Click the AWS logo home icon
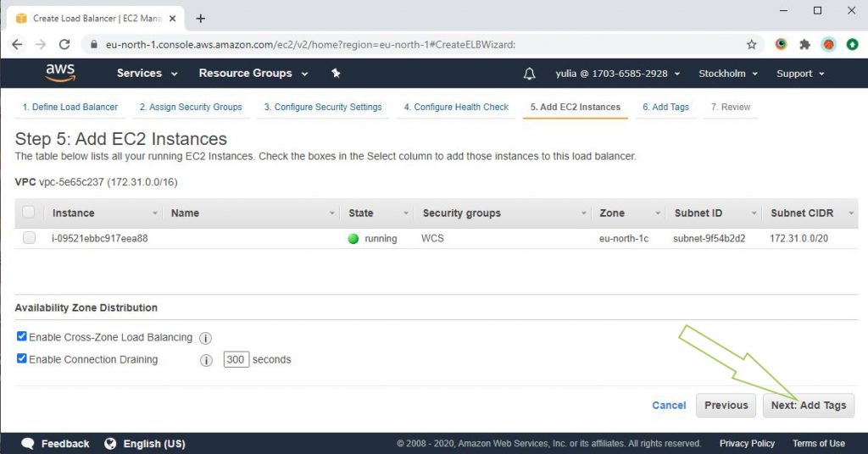 tap(60, 73)
